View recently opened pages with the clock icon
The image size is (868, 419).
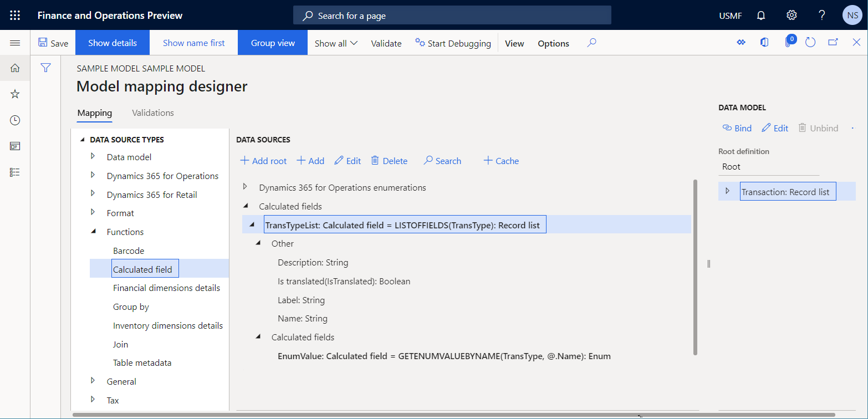pyautogui.click(x=14, y=120)
